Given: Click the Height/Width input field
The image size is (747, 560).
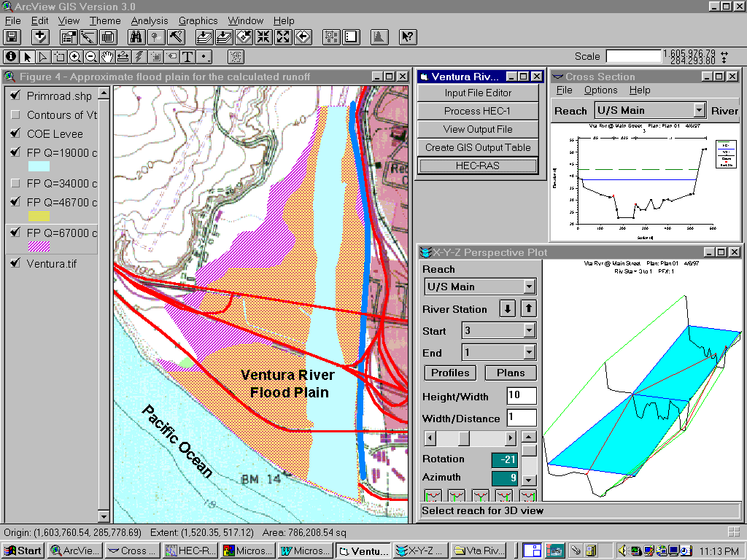Looking at the screenshot, I should click(x=522, y=395).
